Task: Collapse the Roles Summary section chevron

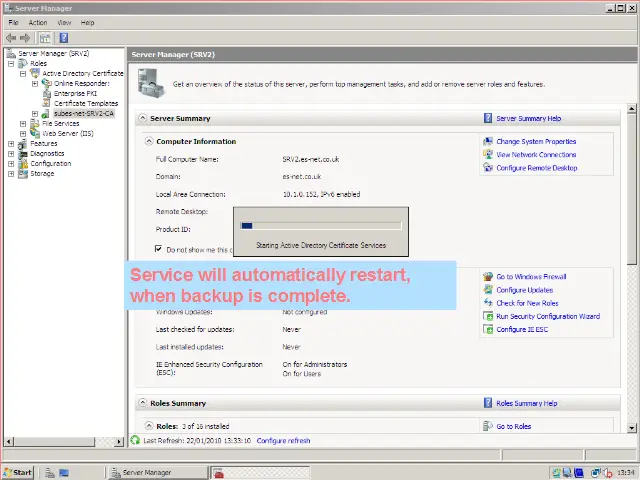Action: pos(142,403)
